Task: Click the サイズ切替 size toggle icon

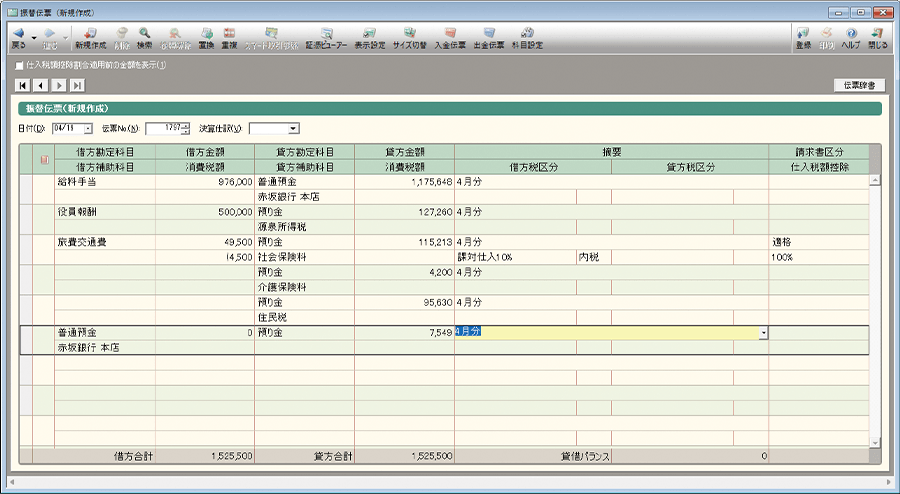Action: click(410, 38)
